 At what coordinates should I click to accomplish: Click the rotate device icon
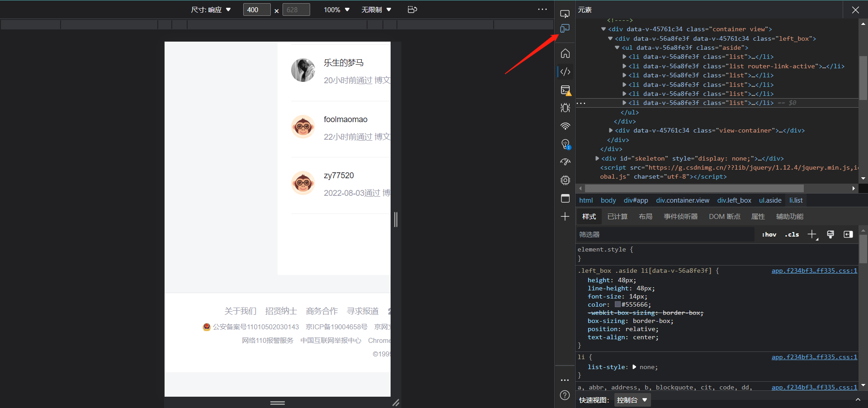tap(412, 9)
